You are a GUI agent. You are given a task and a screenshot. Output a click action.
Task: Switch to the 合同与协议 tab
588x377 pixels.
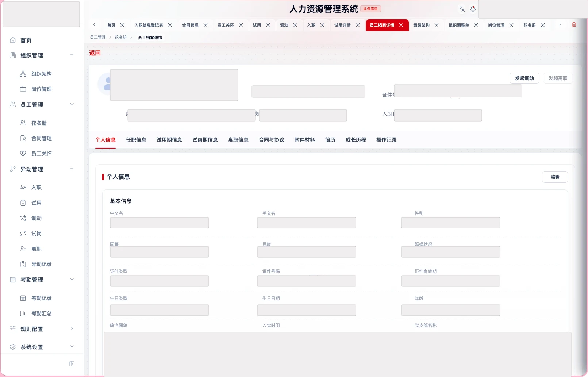click(x=272, y=140)
